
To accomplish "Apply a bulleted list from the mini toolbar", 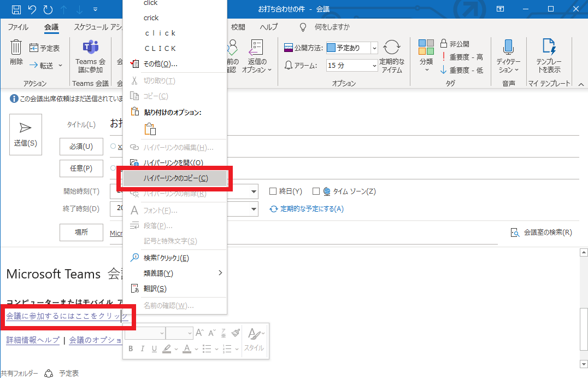I will click(207, 349).
